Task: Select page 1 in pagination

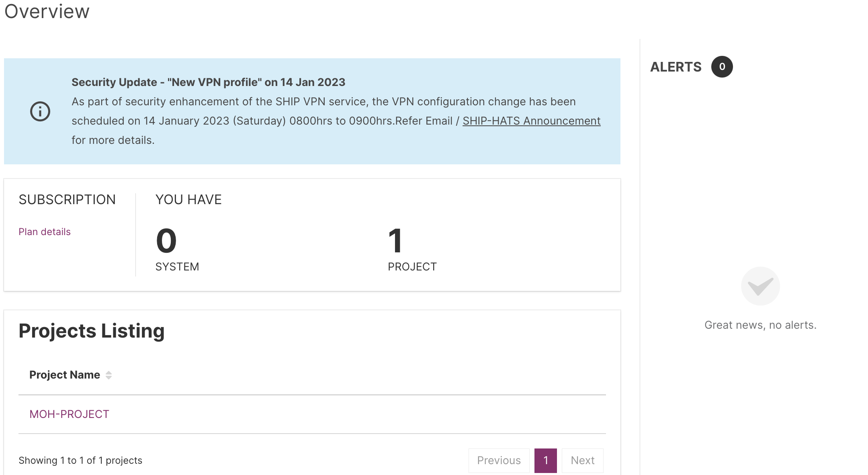Action: point(545,461)
